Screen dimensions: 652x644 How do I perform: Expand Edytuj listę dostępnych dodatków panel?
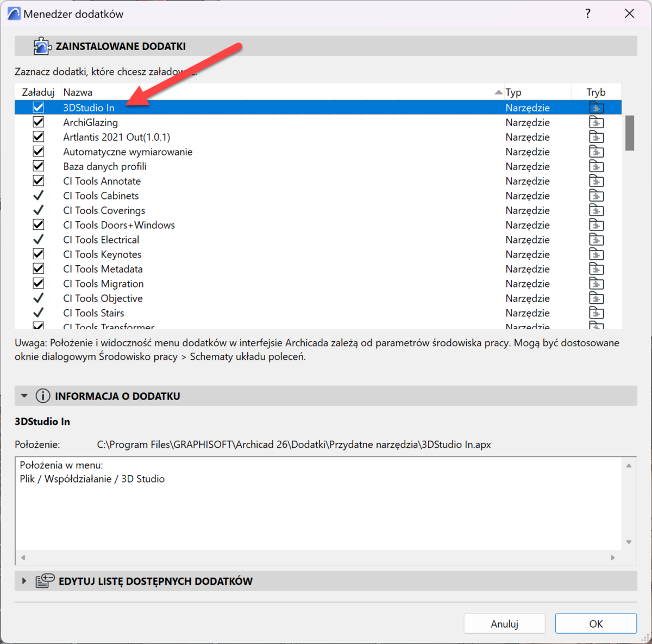pos(24,581)
